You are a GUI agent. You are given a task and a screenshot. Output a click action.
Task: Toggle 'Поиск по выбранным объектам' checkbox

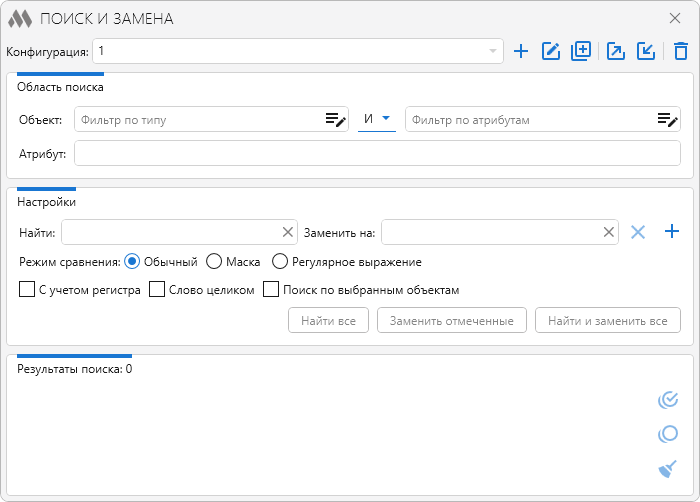tap(270, 290)
